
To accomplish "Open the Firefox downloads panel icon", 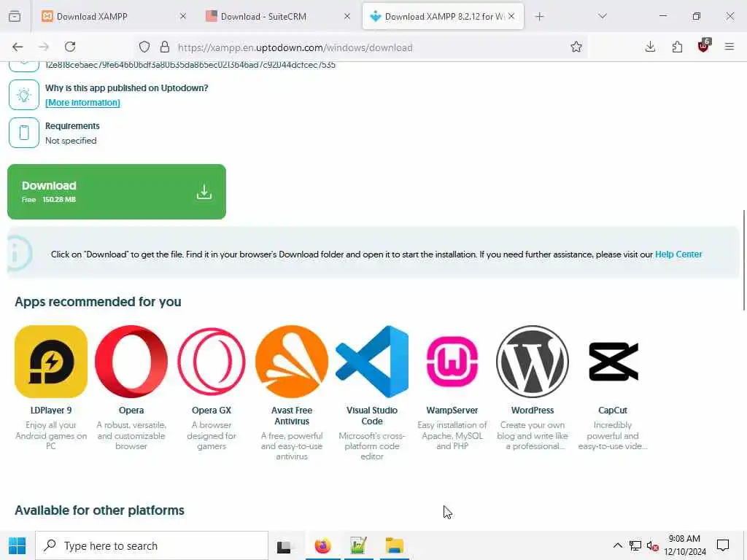I will (x=650, y=47).
